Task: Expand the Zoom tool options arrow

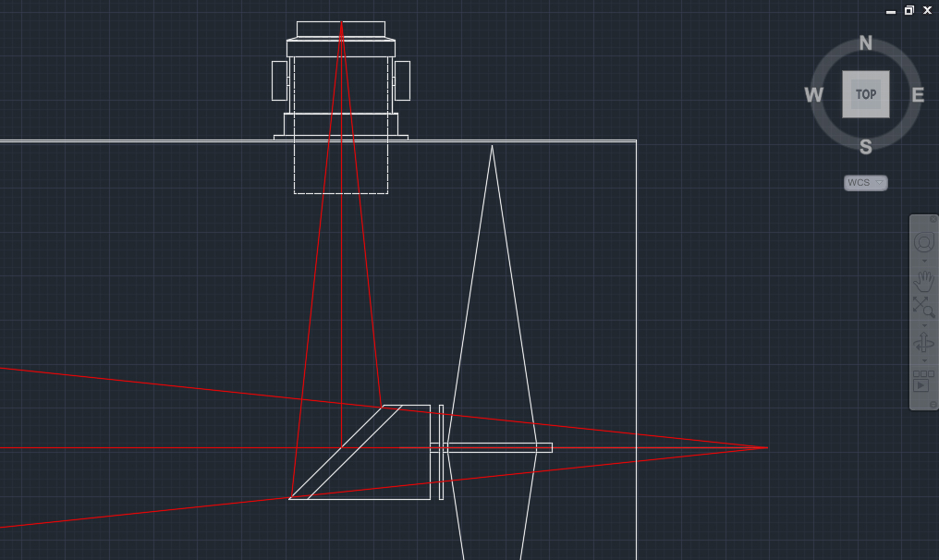Action: click(x=923, y=324)
